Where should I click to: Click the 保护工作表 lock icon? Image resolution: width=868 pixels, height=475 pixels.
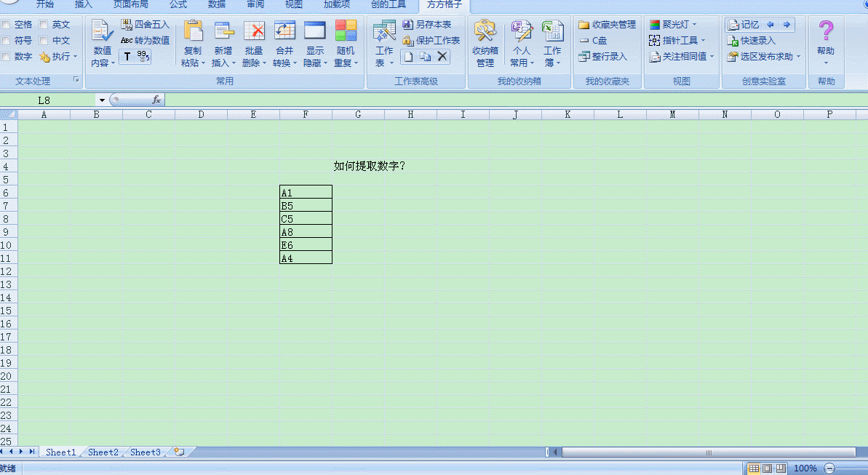[x=407, y=41]
